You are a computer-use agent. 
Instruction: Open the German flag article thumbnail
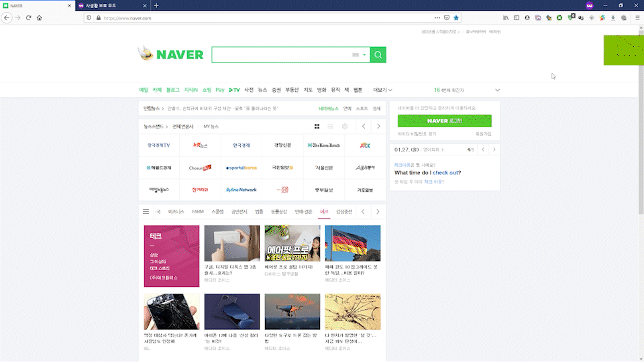coord(353,243)
